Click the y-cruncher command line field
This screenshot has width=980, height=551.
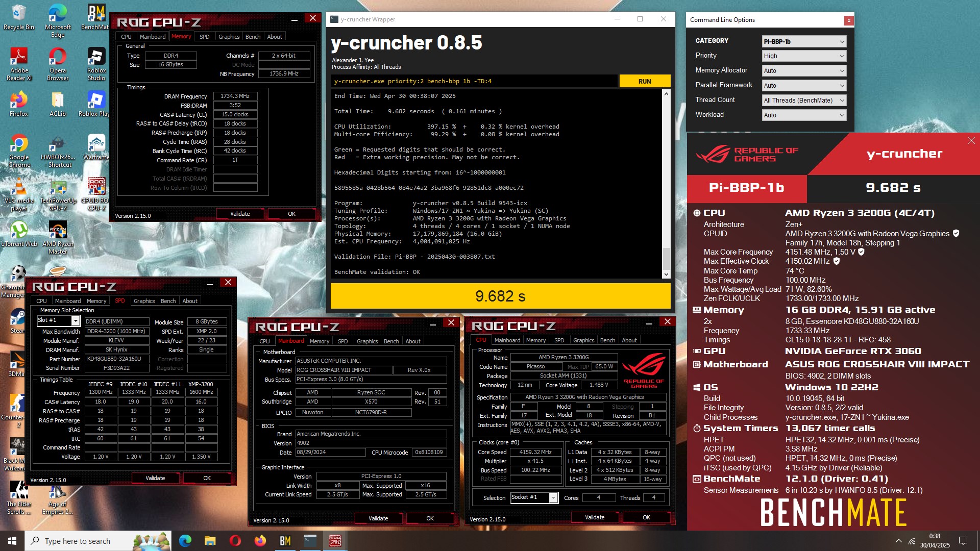[474, 81]
